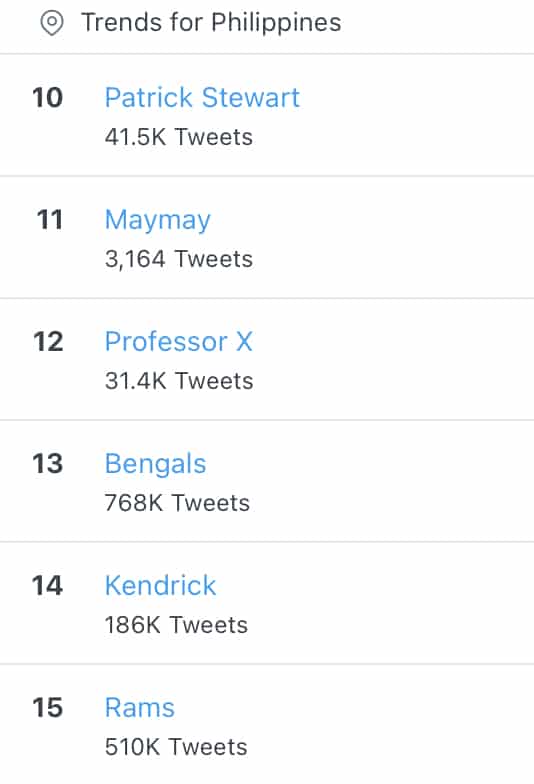Click rank number 10

coord(48,98)
